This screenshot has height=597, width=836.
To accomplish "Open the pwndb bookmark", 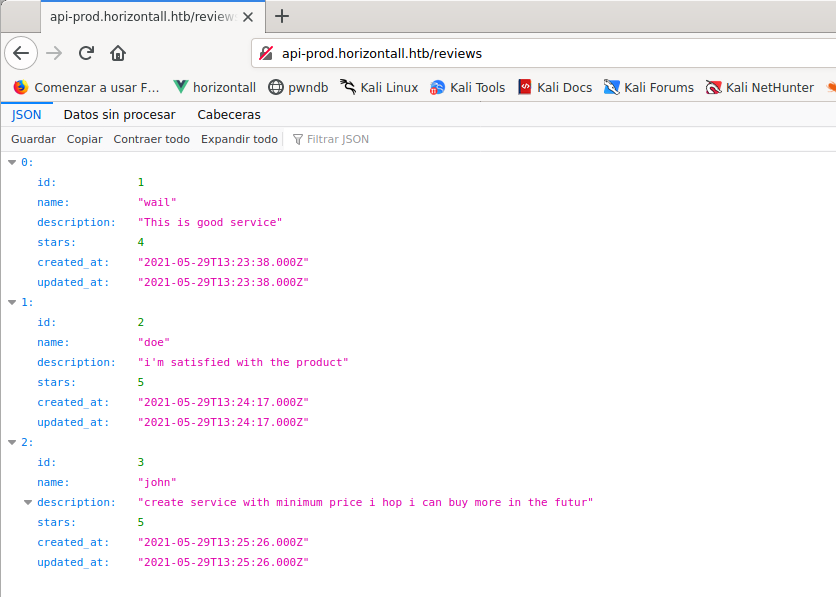I will [x=298, y=87].
